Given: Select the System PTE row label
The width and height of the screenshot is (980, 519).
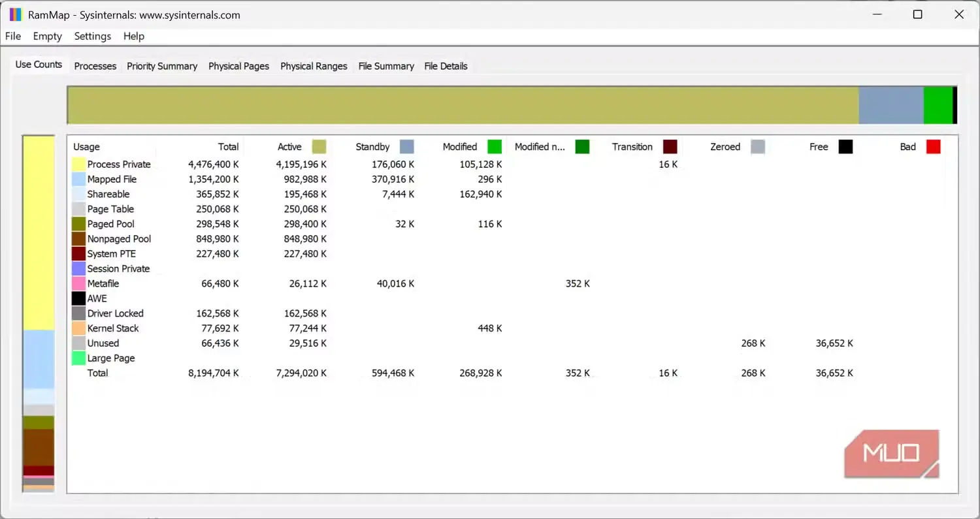Looking at the screenshot, I should (112, 254).
